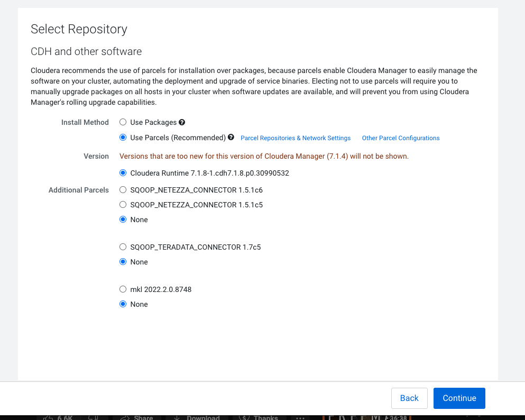This screenshot has width=525, height=420.
Task: Select the SQOOP_TERADATA_CONNECTOR 1.7c5 parcel
Action: tap(122, 247)
